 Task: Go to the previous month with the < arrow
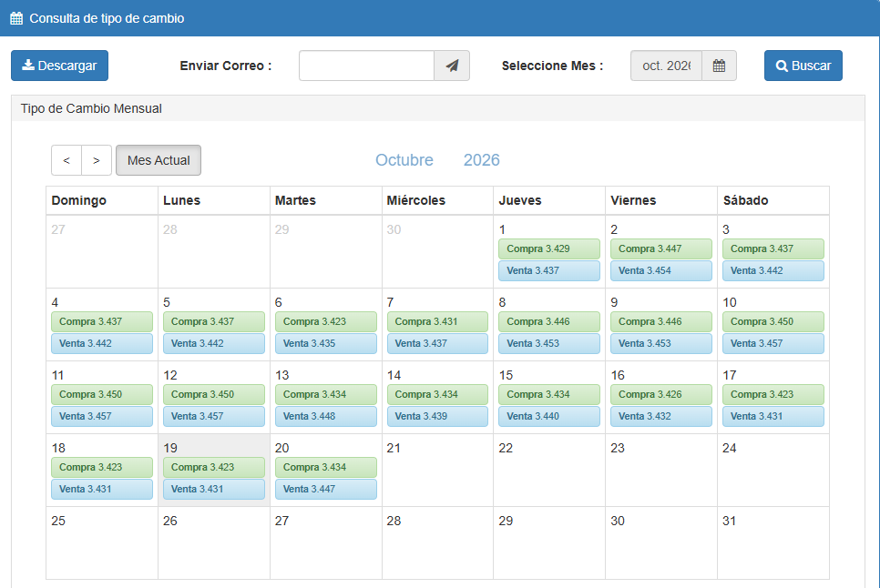pos(67,160)
